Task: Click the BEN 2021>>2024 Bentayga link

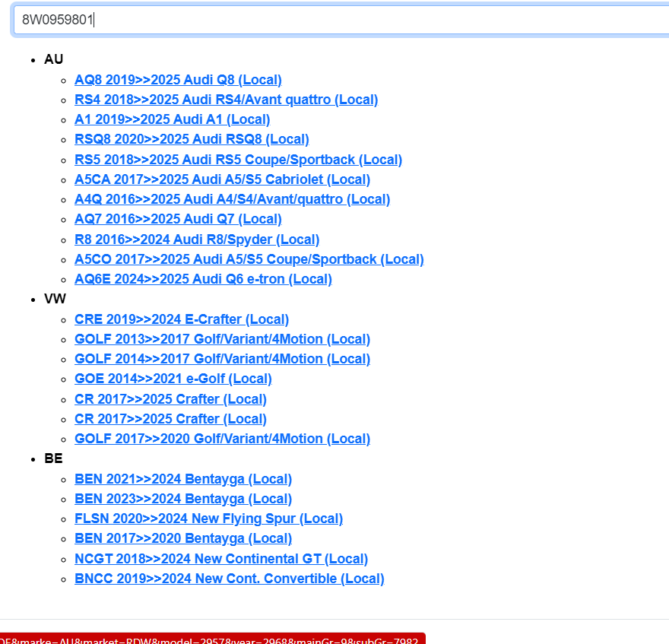Action: coord(183,479)
